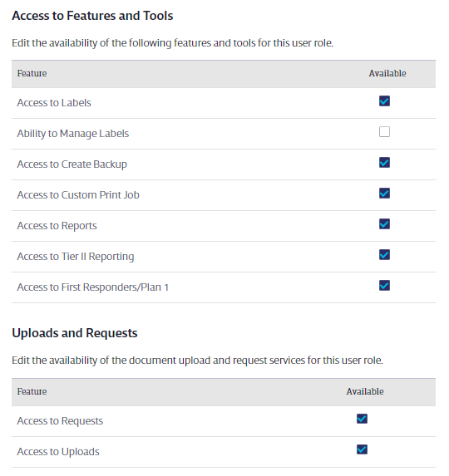
Task: Toggle the Access to Uploads checkbox
Action: pos(362,449)
